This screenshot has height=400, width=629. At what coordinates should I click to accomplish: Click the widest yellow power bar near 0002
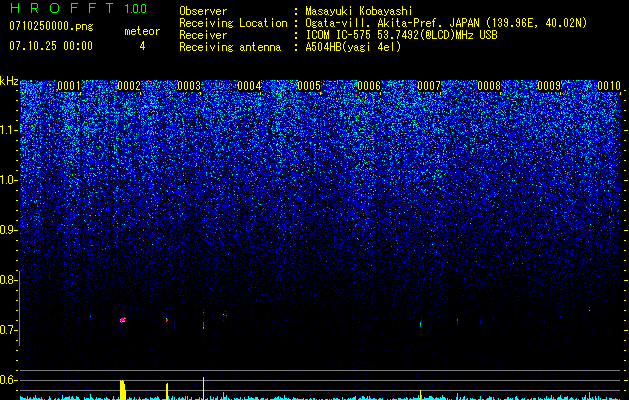(x=123, y=390)
